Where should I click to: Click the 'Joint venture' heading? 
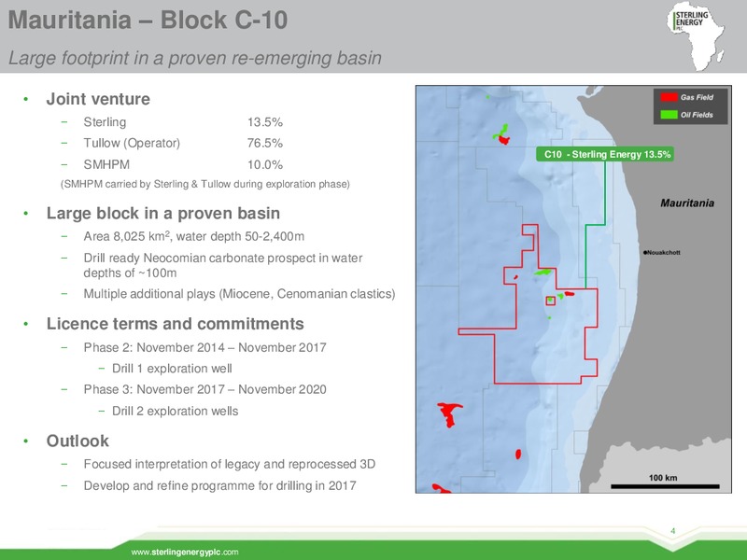click(x=98, y=99)
